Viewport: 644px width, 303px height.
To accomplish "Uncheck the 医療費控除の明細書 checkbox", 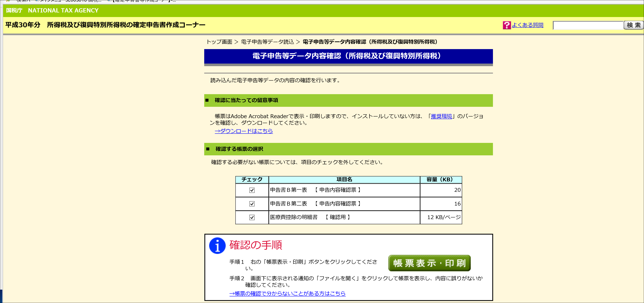I will pyautogui.click(x=252, y=217).
